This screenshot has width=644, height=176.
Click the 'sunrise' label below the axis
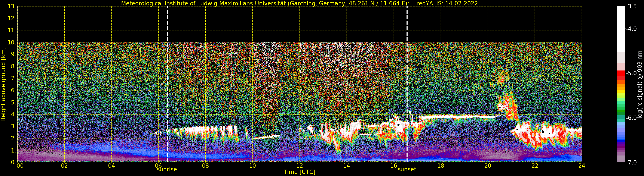tap(167, 170)
